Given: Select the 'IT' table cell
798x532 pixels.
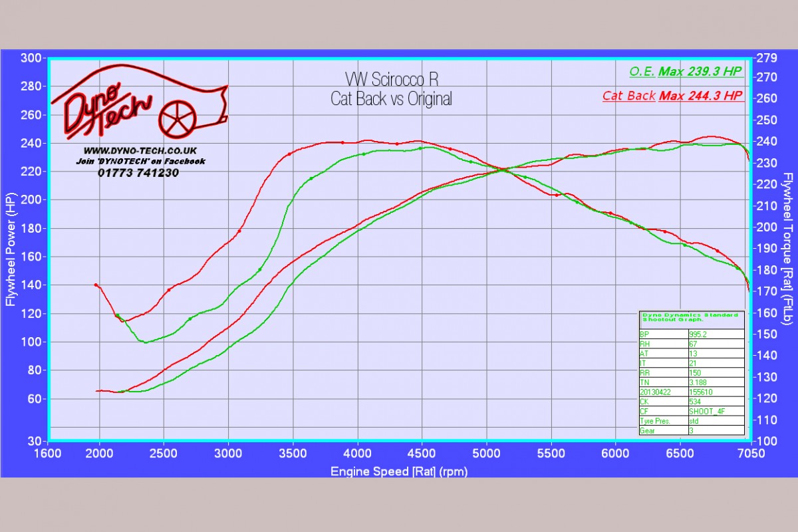Looking at the screenshot, I should point(664,362).
